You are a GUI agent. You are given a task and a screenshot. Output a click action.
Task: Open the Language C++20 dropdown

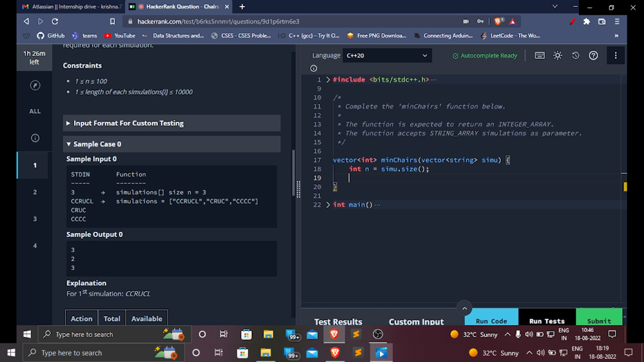[386, 55]
